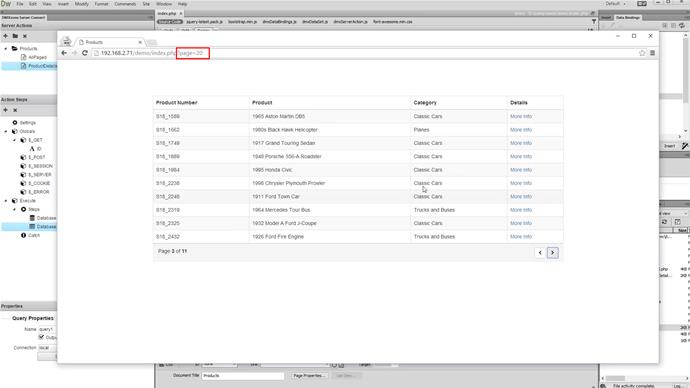Bookmark this page with the star icon

tap(642, 53)
